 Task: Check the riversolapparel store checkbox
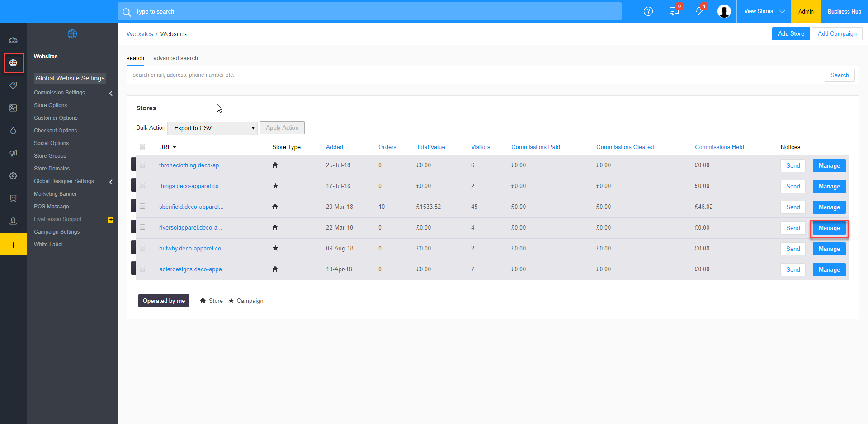142,227
